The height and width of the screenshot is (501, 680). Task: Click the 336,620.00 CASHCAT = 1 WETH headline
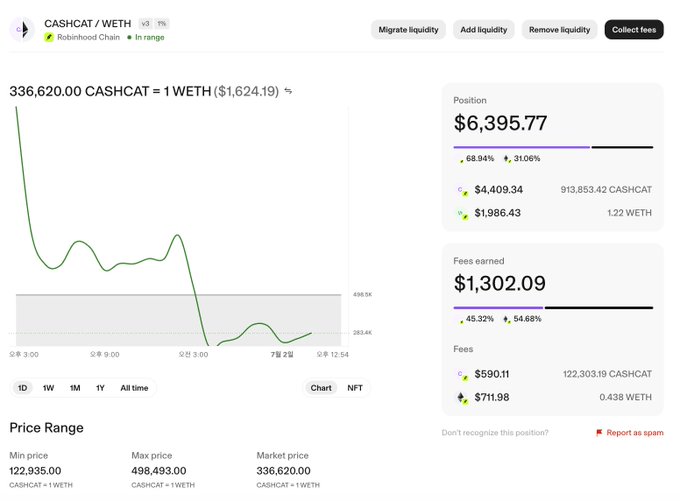tap(110, 91)
